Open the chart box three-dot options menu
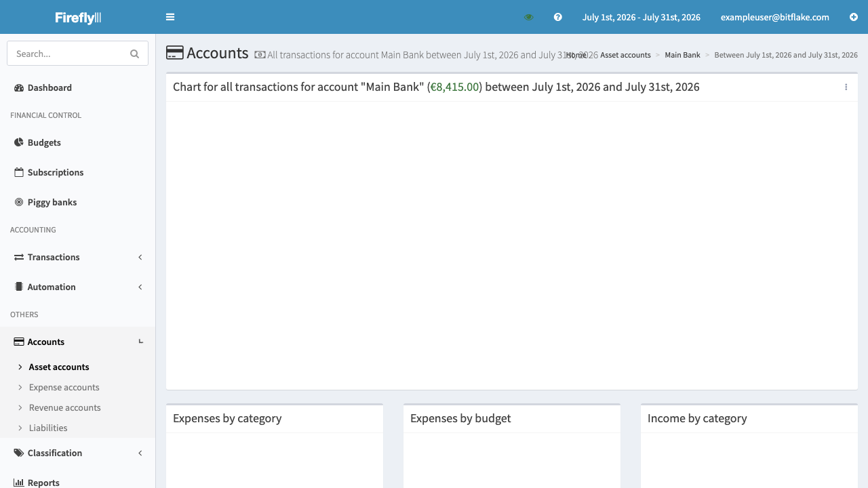Image resolution: width=868 pixels, height=488 pixels. (846, 87)
